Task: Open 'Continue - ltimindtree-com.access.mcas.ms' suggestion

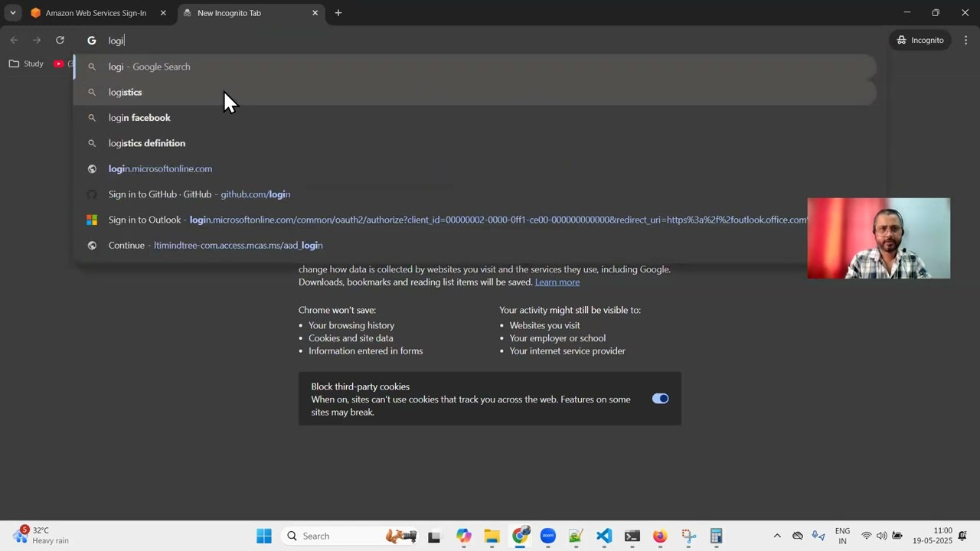Action: click(475, 245)
